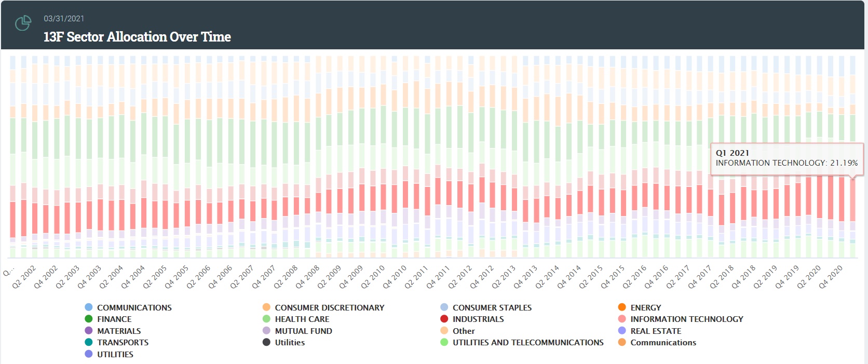Click the red INDUSTRIALS legend color dot
This screenshot has height=364, width=868.
(x=444, y=319)
